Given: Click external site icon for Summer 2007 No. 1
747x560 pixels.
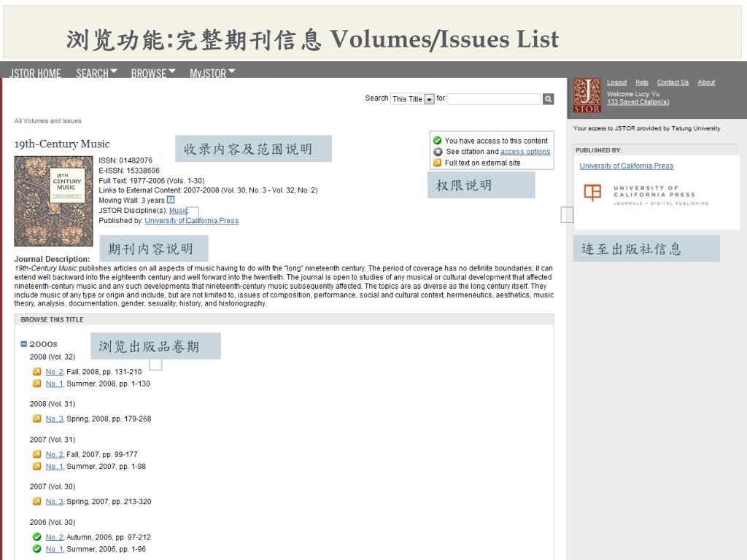Looking at the screenshot, I should [x=36, y=466].
